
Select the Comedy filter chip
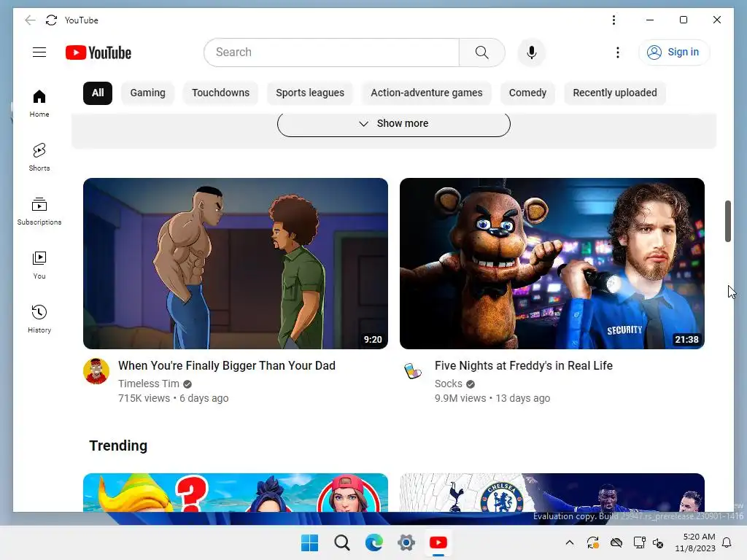click(527, 93)
